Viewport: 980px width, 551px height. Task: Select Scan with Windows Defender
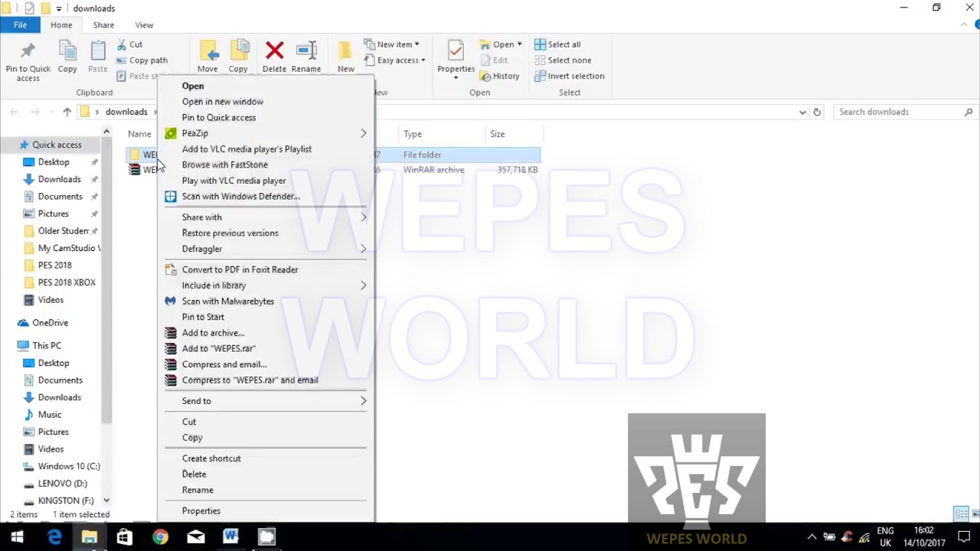(x=241, y=197)
